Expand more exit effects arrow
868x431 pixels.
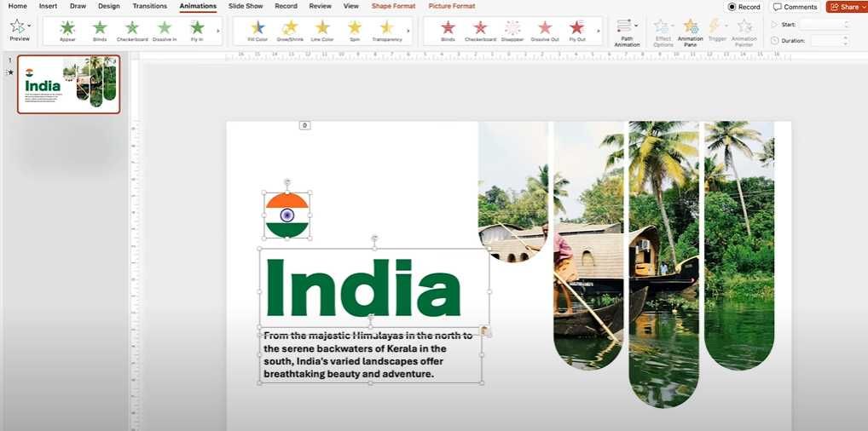(599, 31)
